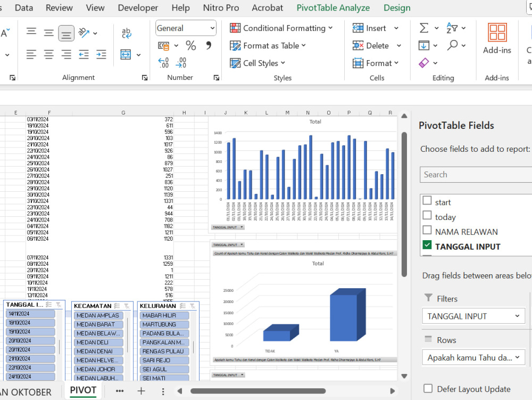Decrease the indent
The image size is (532, 400).
[84, 54]
